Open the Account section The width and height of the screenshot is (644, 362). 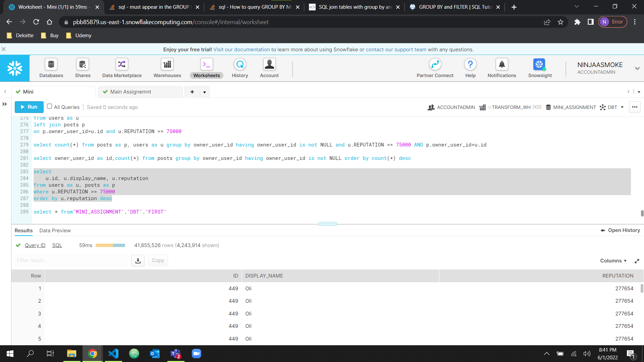269,68
